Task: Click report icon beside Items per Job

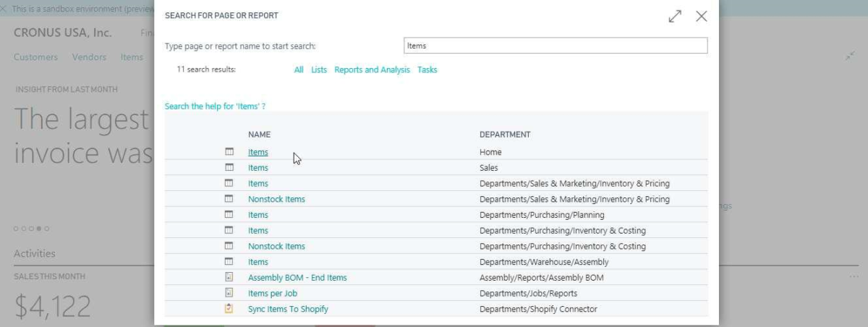Action: (229, 293)
